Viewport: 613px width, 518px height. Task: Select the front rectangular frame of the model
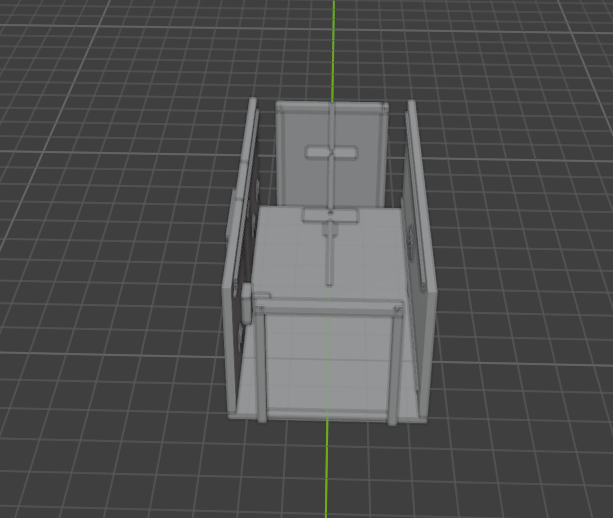328,362
